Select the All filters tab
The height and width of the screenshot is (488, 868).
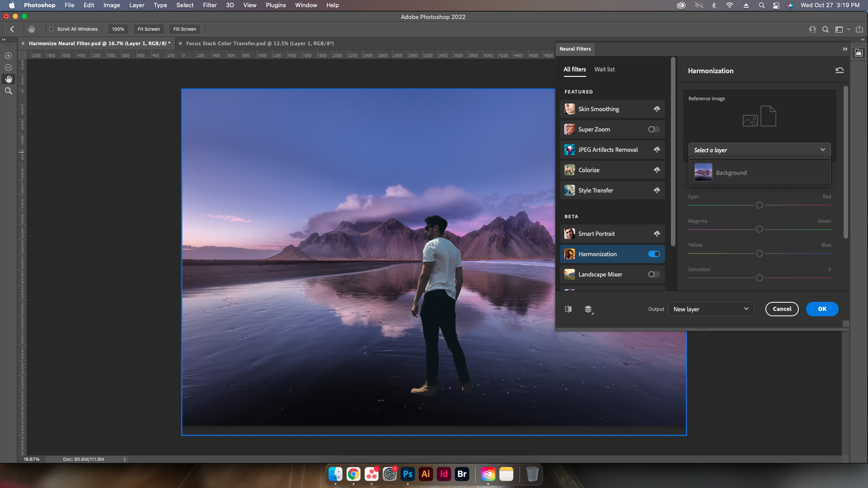click(x=575, y=69)
